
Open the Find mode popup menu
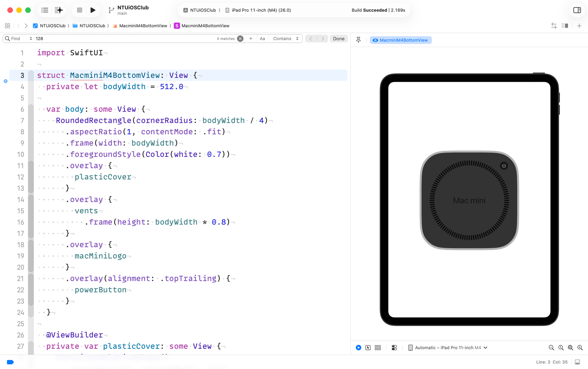pyautogui.click(x=18, y=39)
